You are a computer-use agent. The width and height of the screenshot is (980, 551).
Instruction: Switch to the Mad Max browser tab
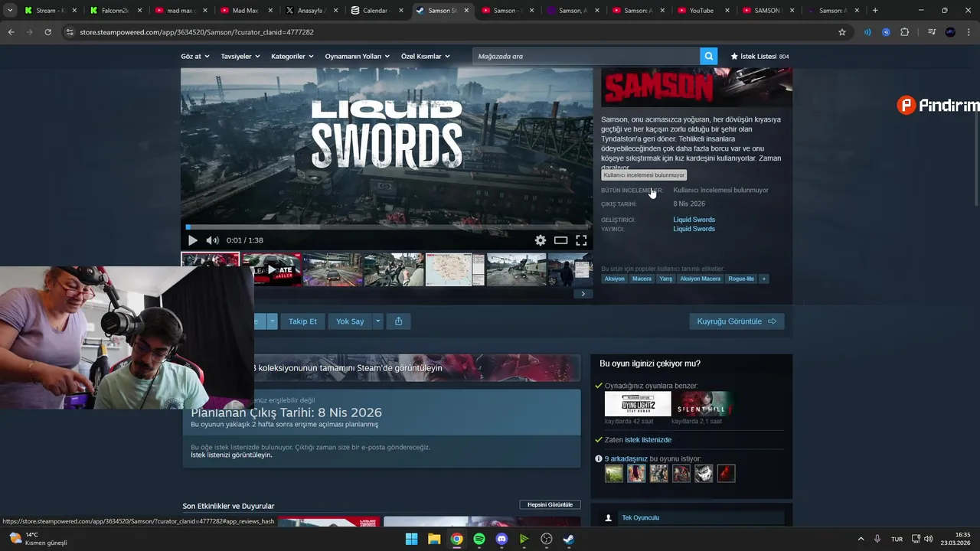pos(245,11)
